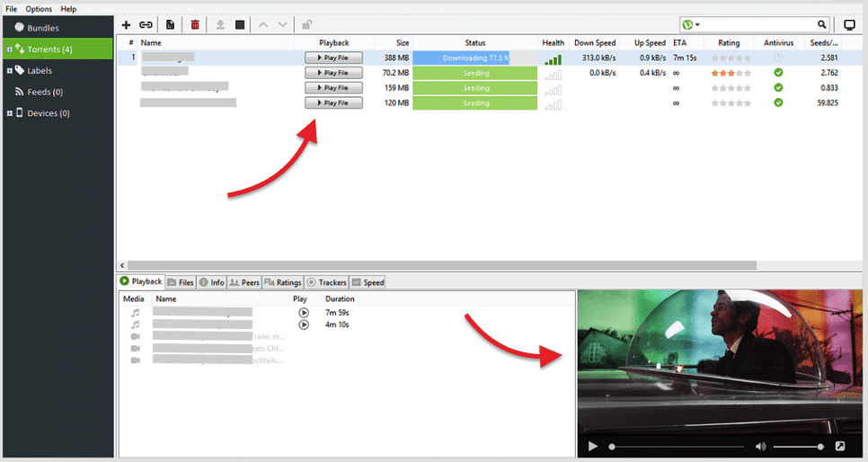Mute the video player speaker icon
Image resolution: width=868 pixels, height=462 pixels.
pos(761,447)
